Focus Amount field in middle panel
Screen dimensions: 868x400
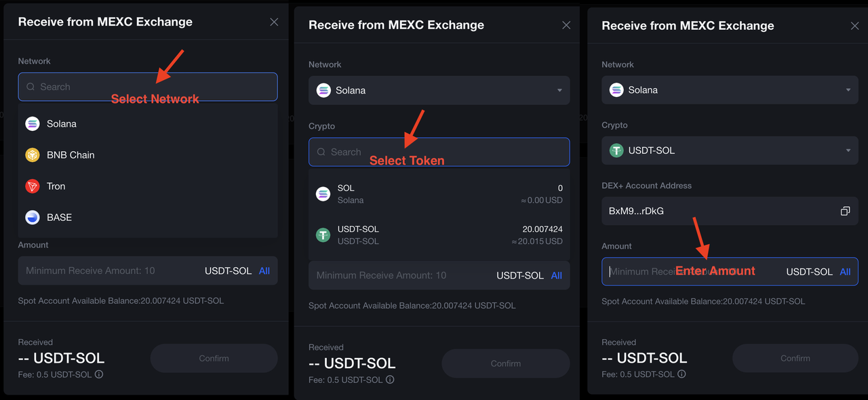[439, 275]
